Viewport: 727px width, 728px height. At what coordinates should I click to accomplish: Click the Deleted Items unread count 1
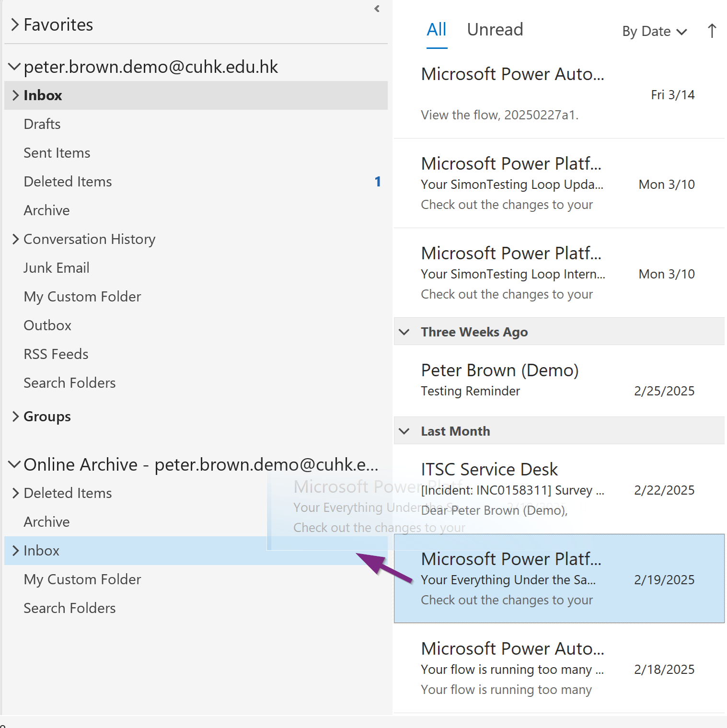(x=378, y=182)
